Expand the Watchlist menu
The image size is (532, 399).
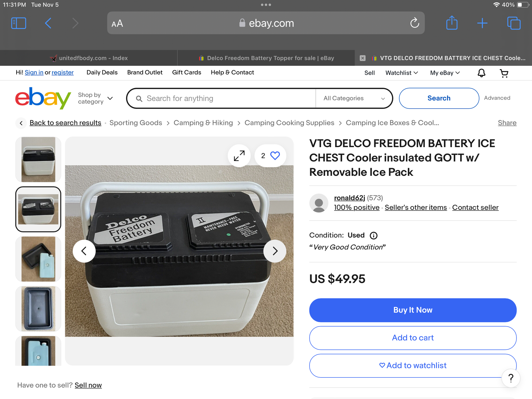point(402,73)
